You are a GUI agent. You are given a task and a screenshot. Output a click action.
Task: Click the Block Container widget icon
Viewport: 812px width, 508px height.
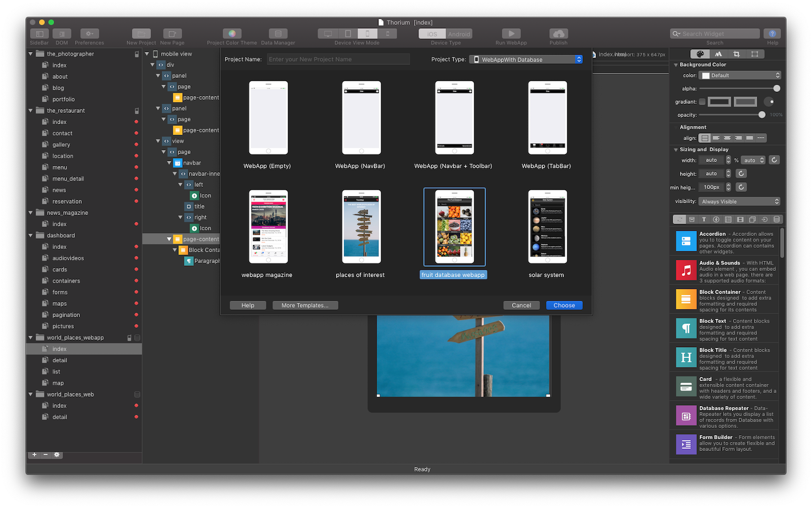pos(686,299)
